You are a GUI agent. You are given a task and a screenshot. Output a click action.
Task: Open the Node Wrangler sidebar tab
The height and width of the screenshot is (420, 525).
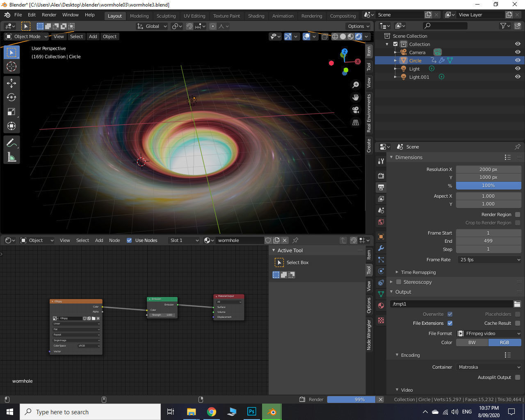pos(369,335)
